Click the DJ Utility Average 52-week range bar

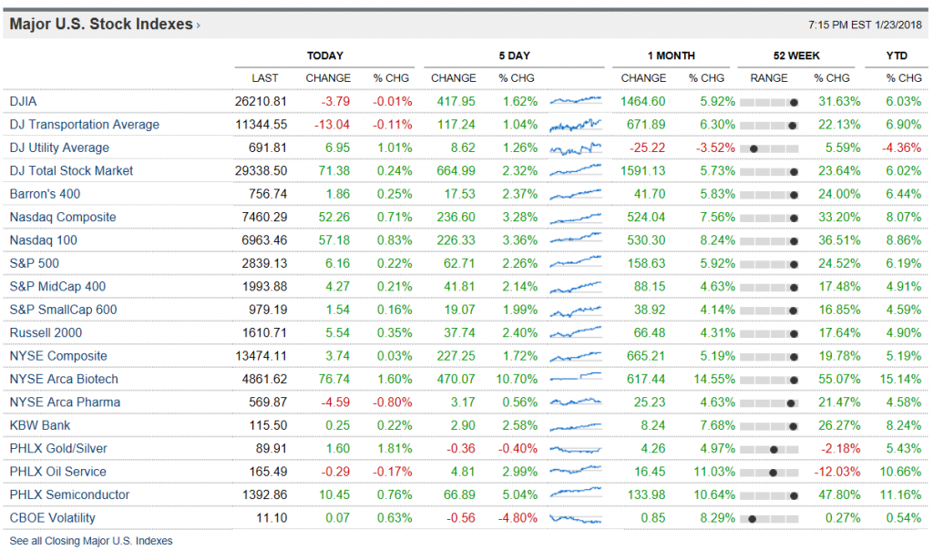point(769,148)
